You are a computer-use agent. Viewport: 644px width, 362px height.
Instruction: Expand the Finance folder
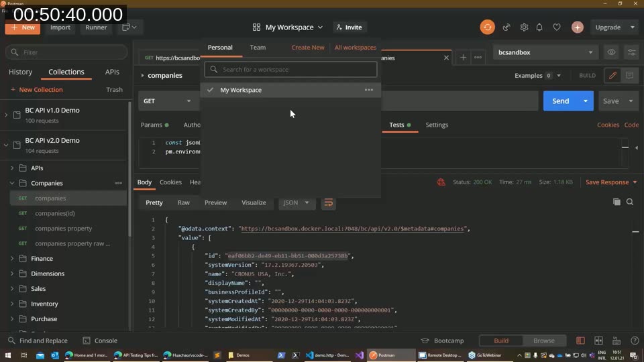tap(12, 259)
